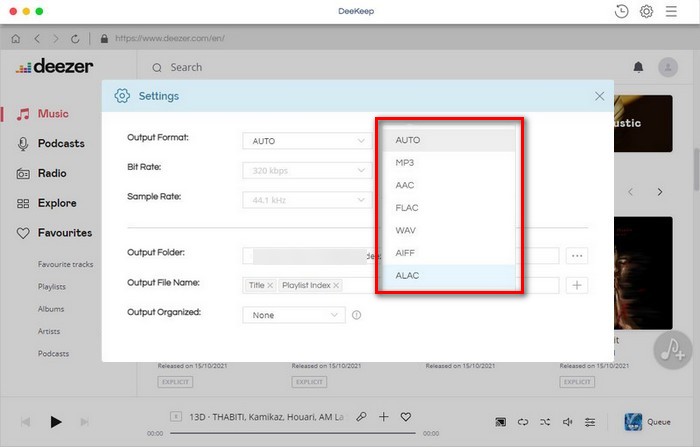This screenshot has width=700, height=447.
Task: Navigate back with the left arrow
Action: pos(37,39)
